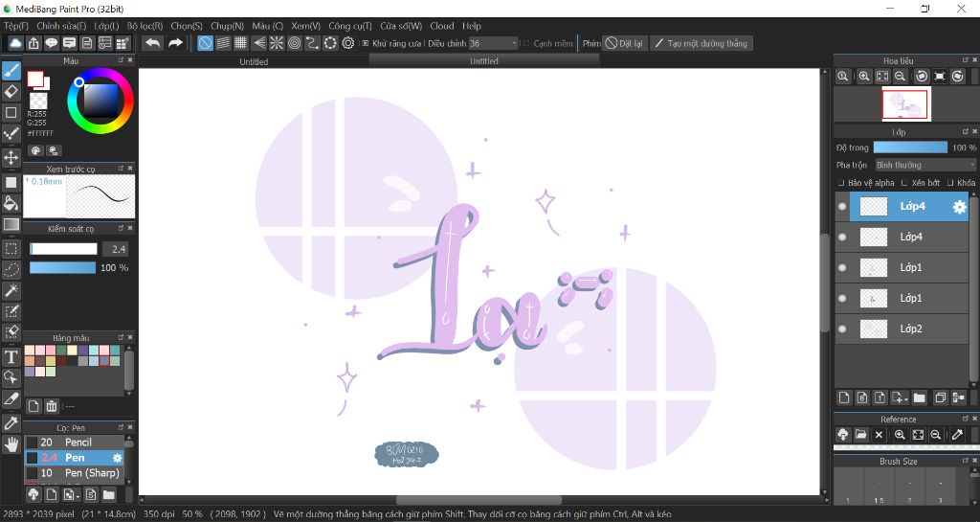The width and height of the screenshot is (980, 522).
Task: Open Tệp(F) menu
Action: [x=16, y=26]
